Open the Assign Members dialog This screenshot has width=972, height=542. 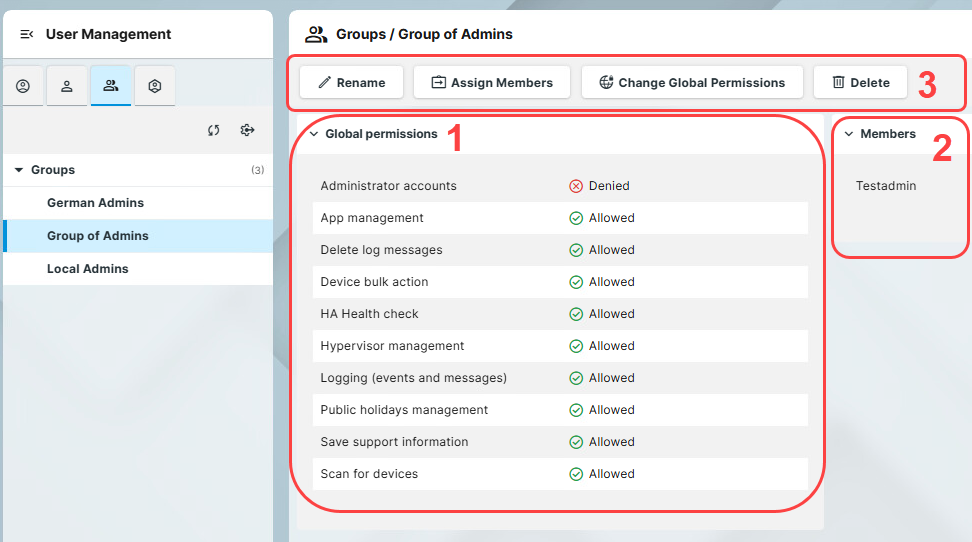491,83
